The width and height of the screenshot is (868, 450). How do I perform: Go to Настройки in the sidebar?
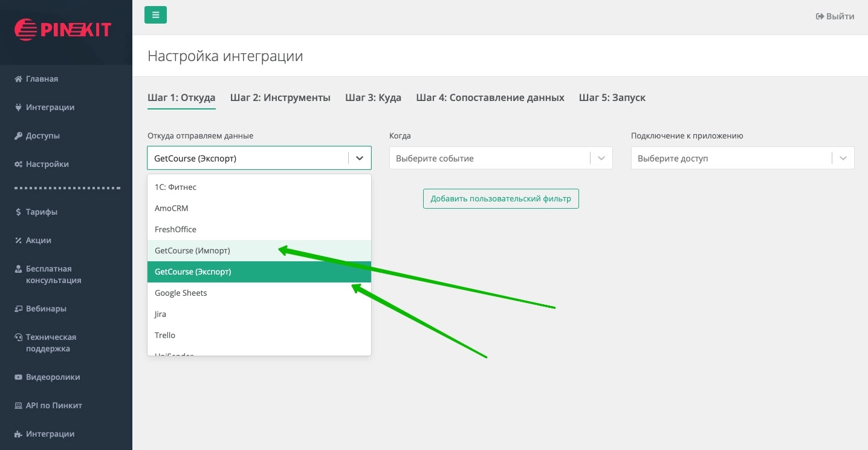click(47, 165)
